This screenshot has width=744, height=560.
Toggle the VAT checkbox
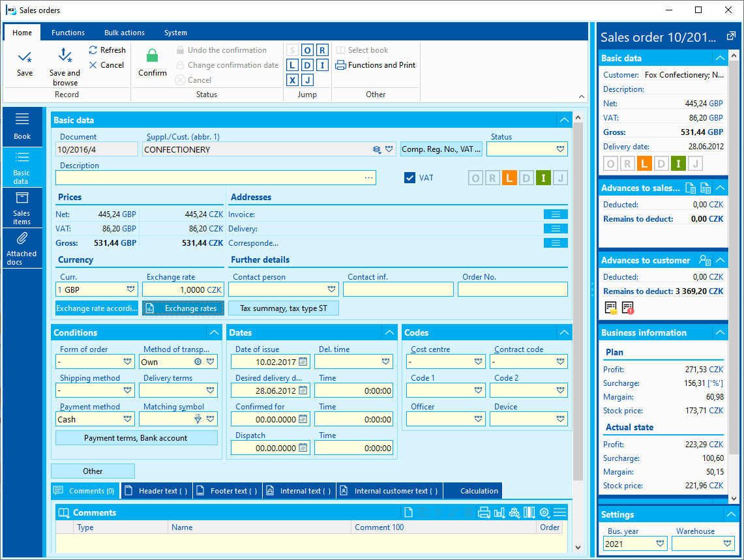click(409, 177)
